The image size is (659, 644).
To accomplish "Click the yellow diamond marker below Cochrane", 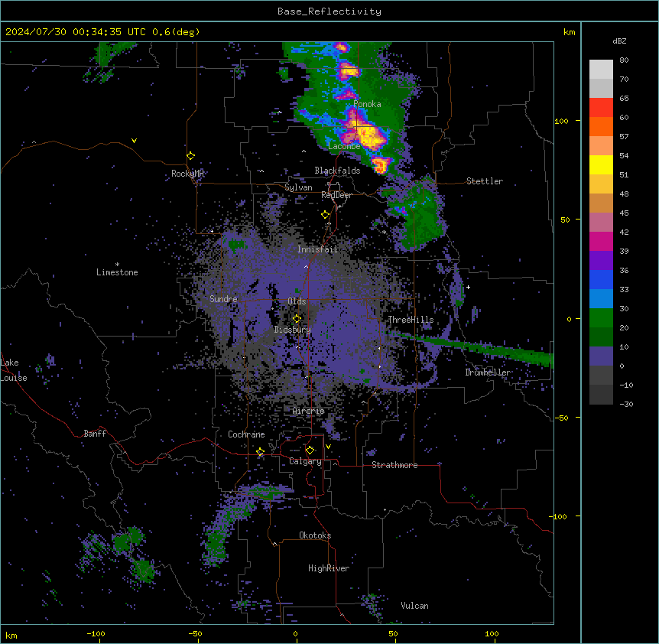I will pyautogui.click(x=260, y=452).
